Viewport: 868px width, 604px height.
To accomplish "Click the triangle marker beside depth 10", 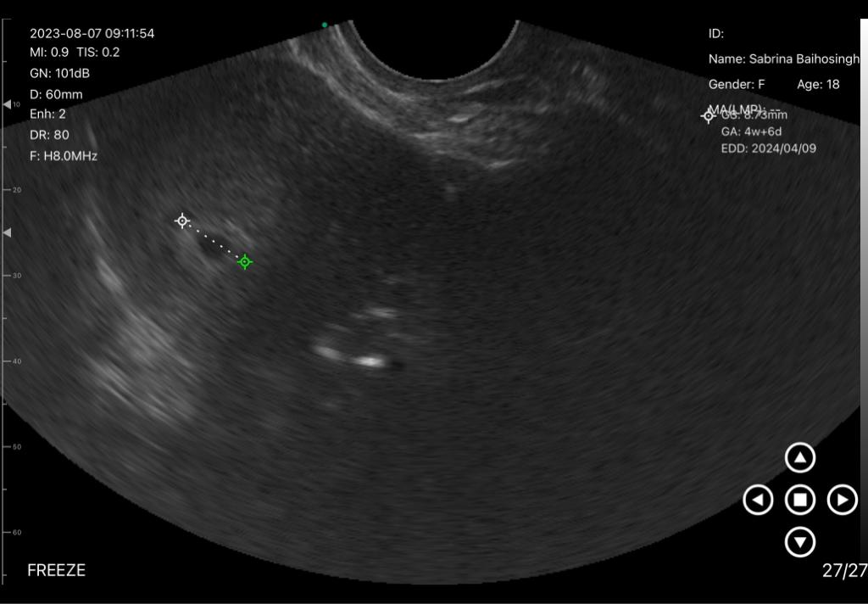I will pos(7,104).
